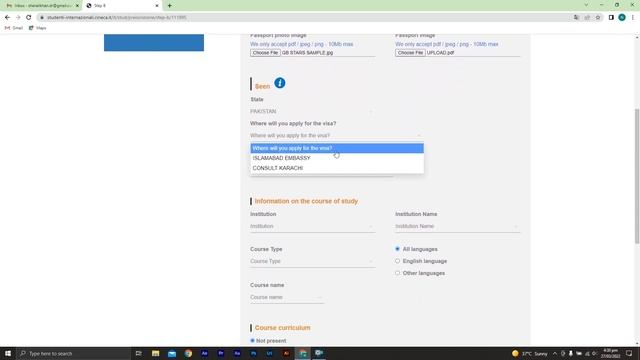
Task: Choose CONSULT KARACHI from the list
Action: point(337,168)
